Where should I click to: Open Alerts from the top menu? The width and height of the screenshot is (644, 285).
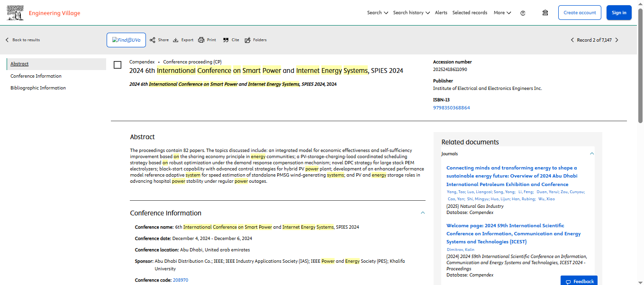pos(441,13)
